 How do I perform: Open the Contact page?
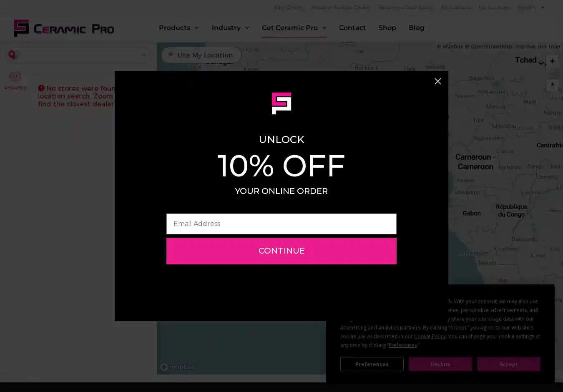click(x=352, y=28)
